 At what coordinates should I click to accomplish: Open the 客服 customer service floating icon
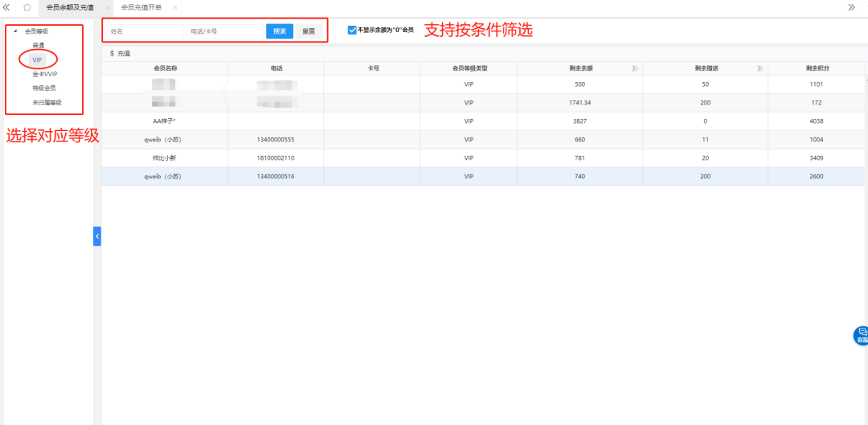point(862,335)
